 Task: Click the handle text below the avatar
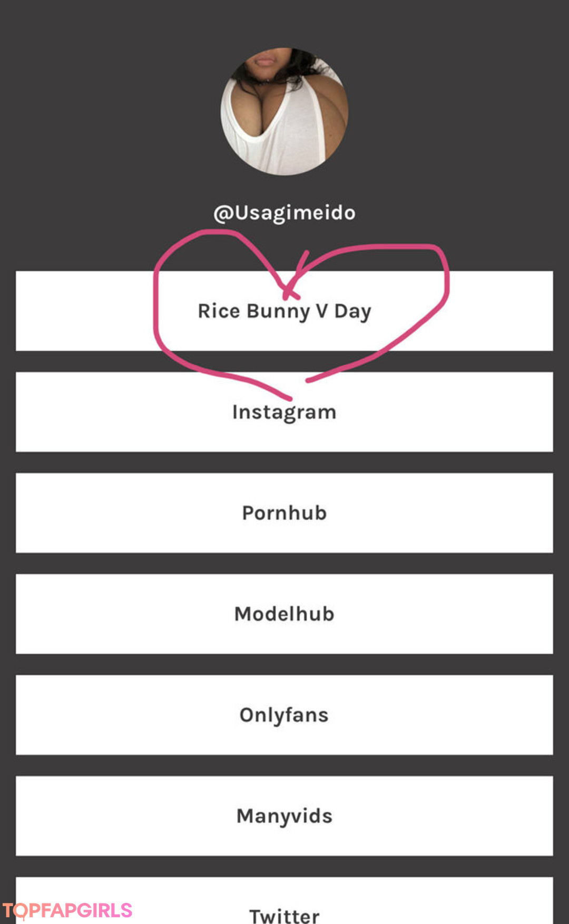[x=284, y=213]
